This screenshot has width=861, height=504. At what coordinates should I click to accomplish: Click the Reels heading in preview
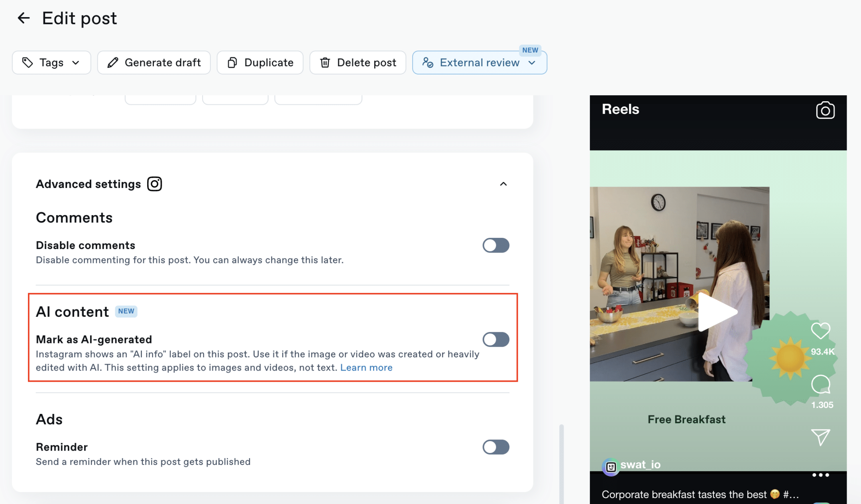tap(620, 109)
